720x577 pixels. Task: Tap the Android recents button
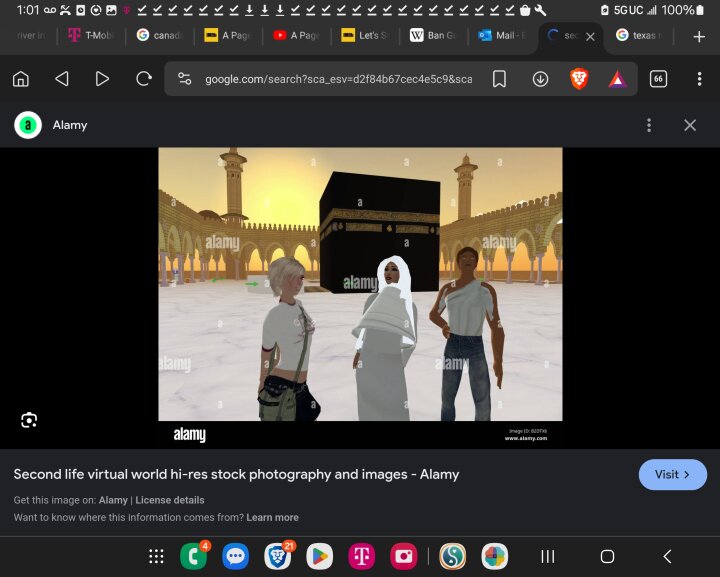click(x=547, y=556)
